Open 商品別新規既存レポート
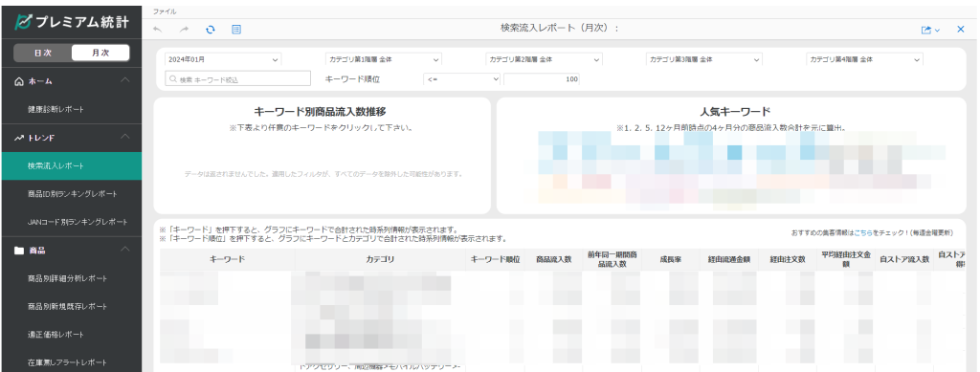This screenshot has width=980, height=372. pyautogui.click(x=68, y=306)
